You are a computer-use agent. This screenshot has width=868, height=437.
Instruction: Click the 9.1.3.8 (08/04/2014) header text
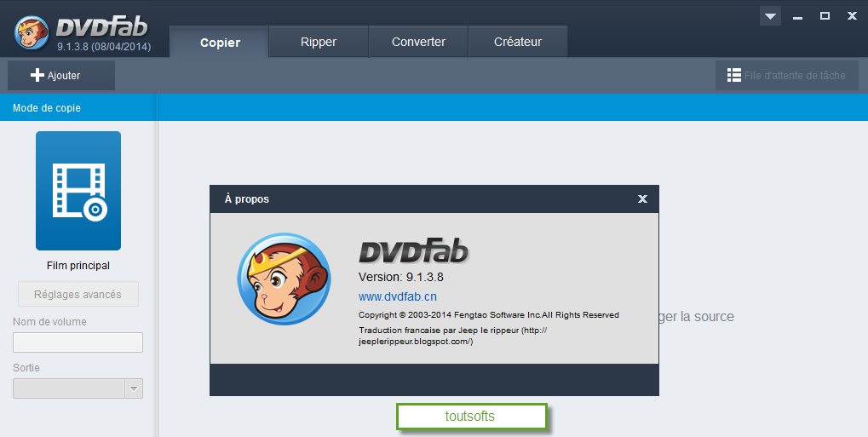104,47
